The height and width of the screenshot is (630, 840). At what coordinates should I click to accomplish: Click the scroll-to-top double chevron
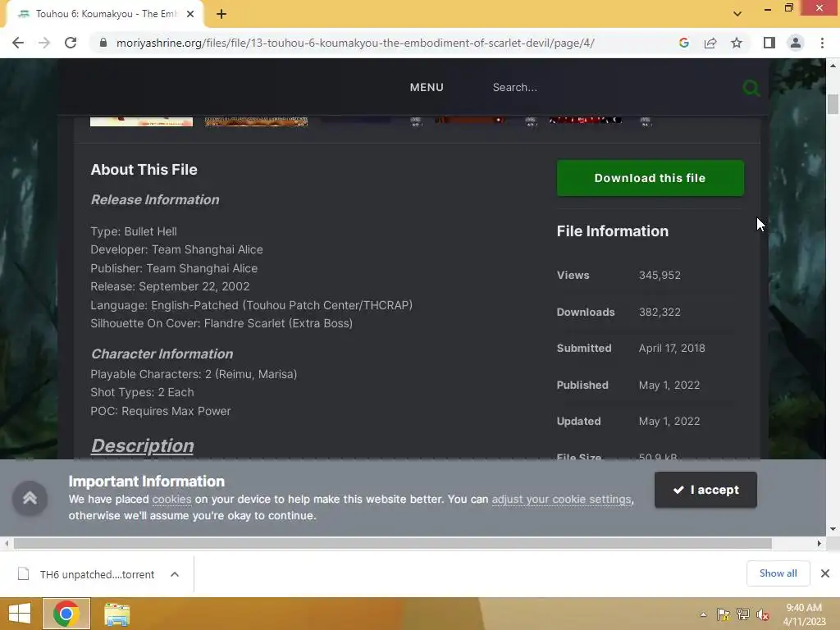[30, 498]
